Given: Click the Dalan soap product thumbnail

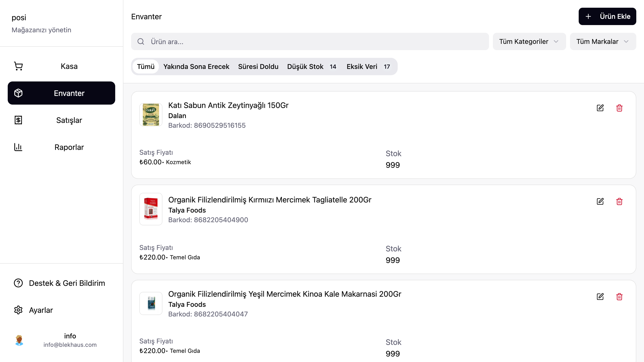Looking at the screenshot, I should pyautogui.click(x=151, y=115).
